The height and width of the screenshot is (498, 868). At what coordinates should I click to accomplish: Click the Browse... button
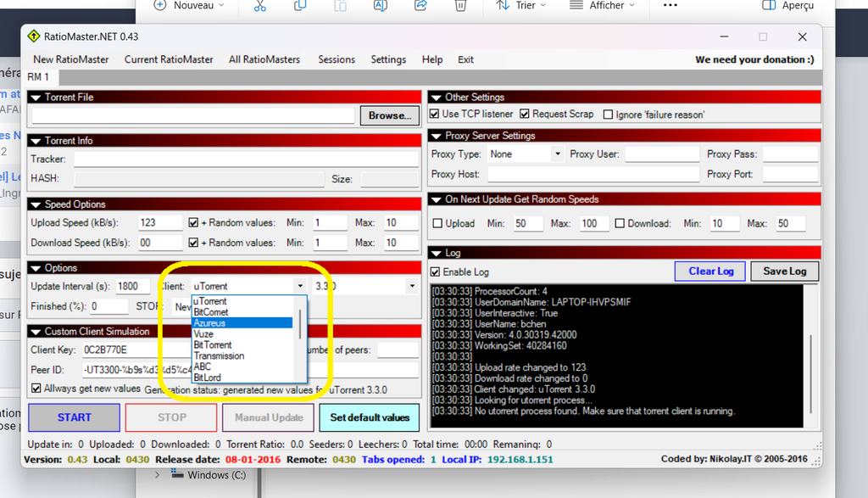point(390,115)
